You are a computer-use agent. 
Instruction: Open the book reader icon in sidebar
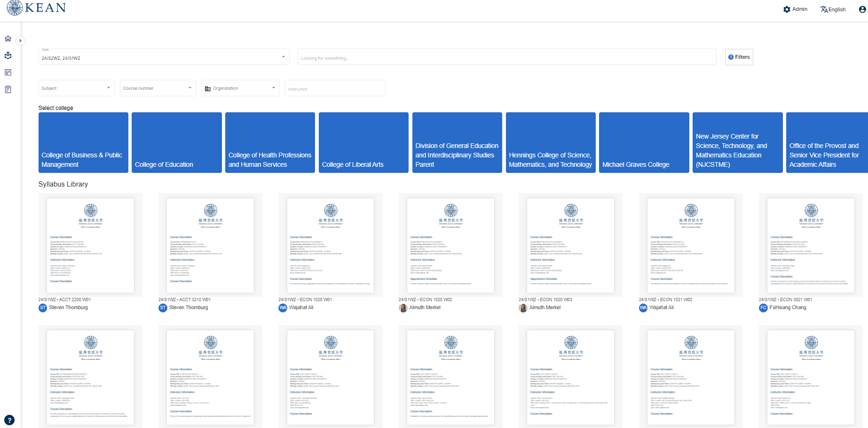click(8, 55)
